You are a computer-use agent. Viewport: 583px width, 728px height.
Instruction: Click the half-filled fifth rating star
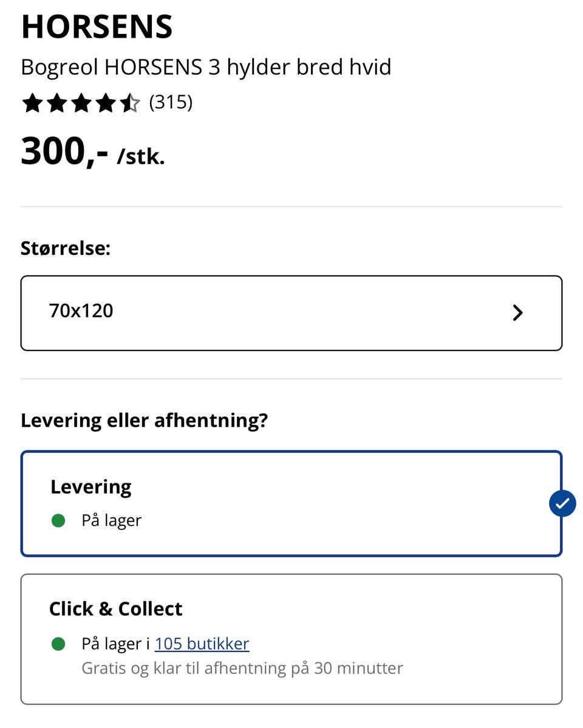pos(130,103)
